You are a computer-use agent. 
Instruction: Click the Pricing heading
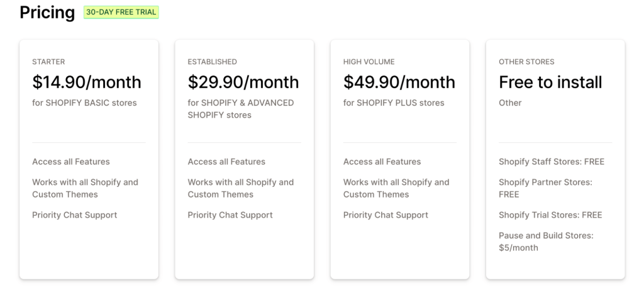click(x=47, y=13)
